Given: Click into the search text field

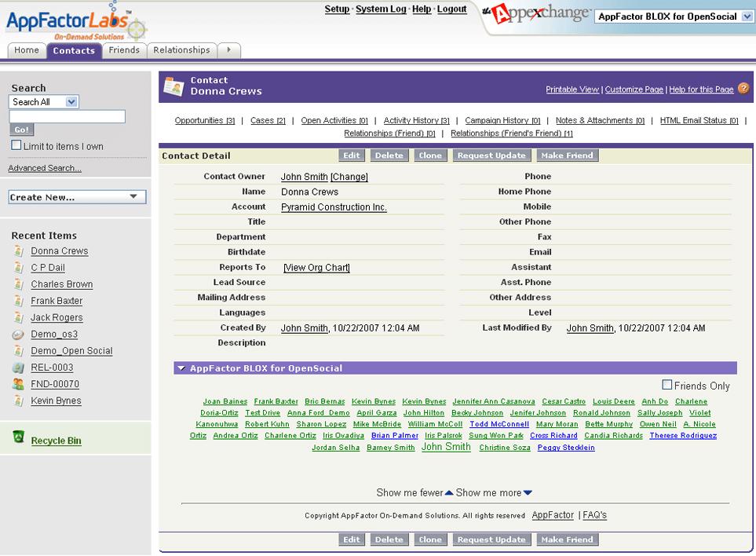Looking at the screenshot, I should pyautogui.click(x=67, y=117).
